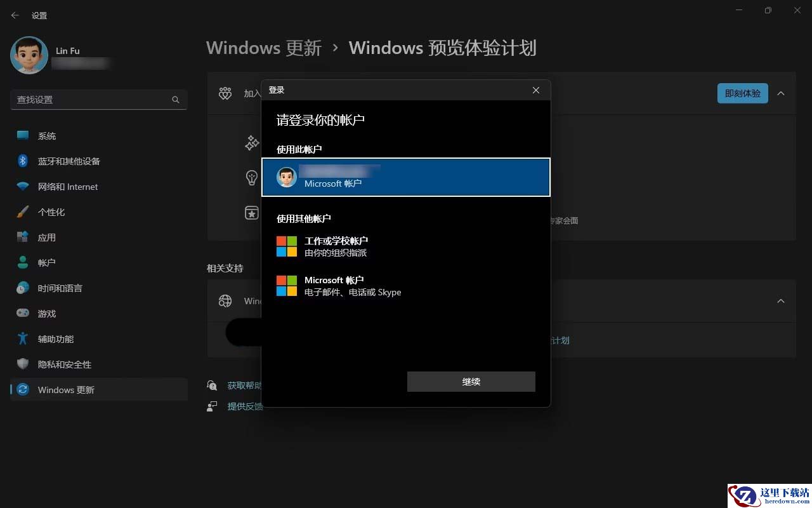Image resolution: width=812 pixels, height=508 pixels.
Task: Open the 系统 settings category
Action: [99, 136]
